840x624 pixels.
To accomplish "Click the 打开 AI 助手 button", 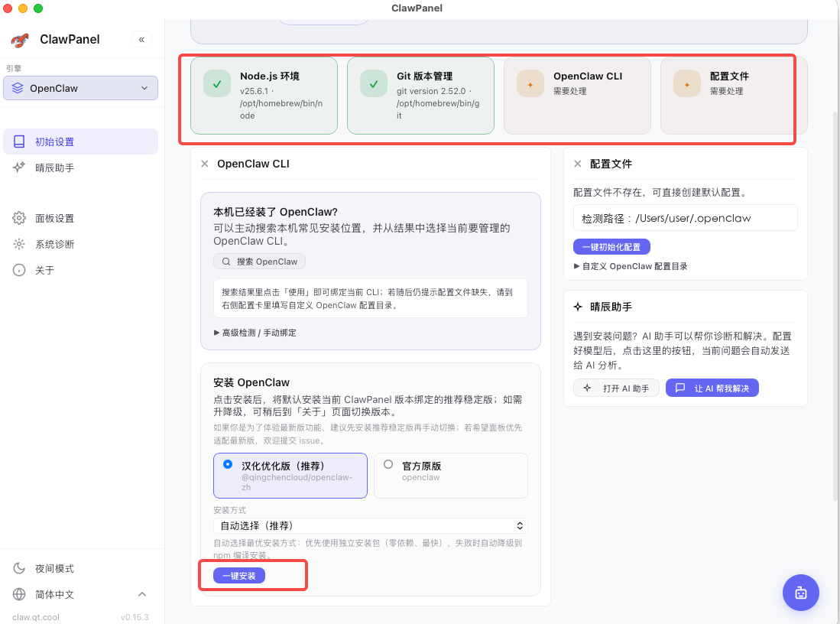I will pyautogui.click(x=618, y=388).
